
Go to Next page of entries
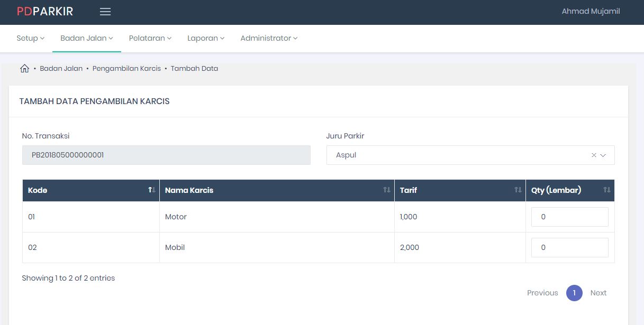coord(598,293)
